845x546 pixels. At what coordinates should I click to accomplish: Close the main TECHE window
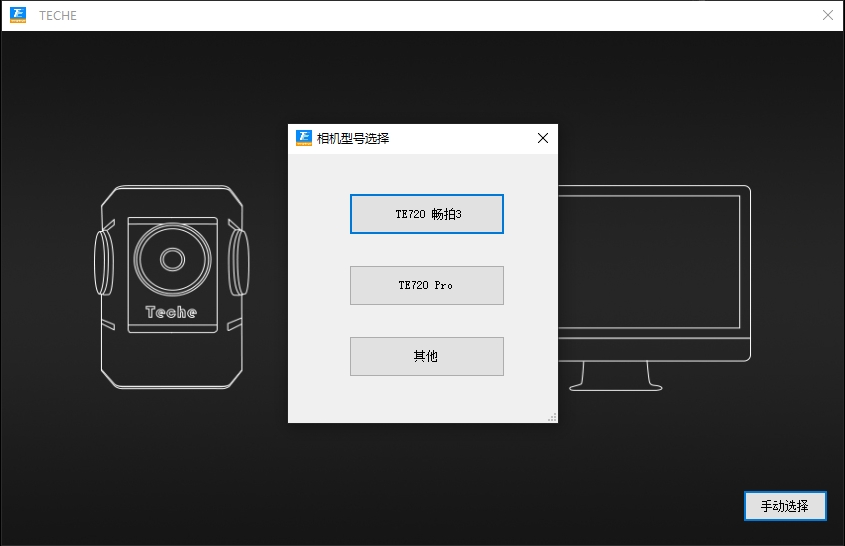(x=828, y=15)
